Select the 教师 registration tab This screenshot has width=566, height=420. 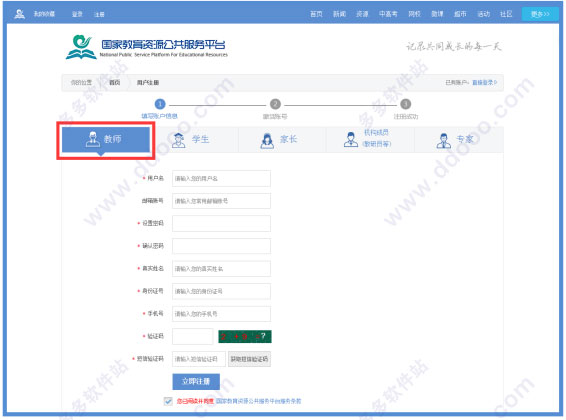pyautogui.click(x=106, y=139)
